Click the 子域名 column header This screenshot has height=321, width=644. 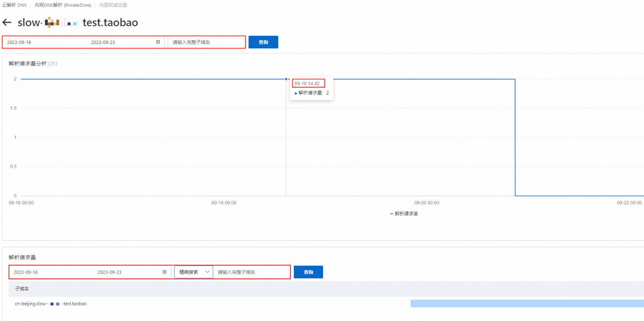click(22, 289)
